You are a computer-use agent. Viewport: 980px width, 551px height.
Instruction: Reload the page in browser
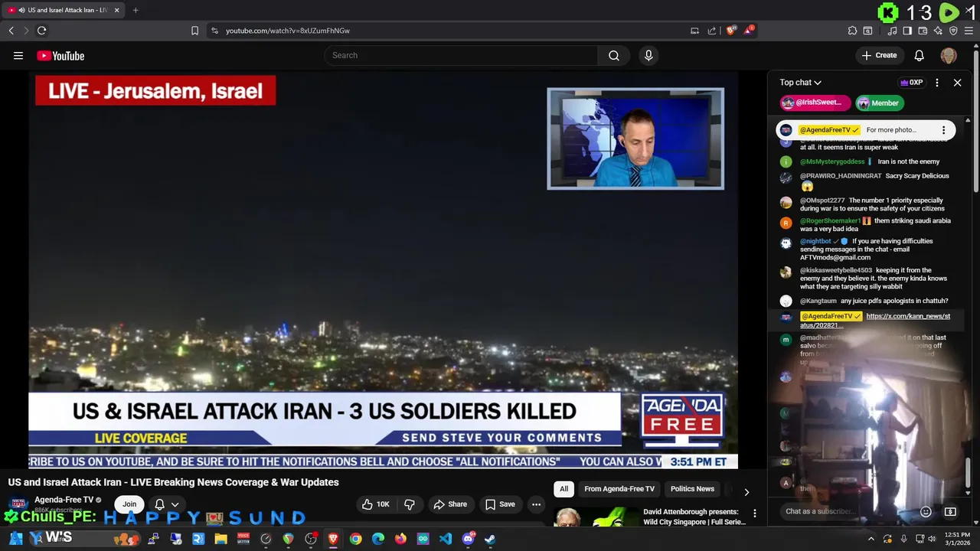point(41,31)
